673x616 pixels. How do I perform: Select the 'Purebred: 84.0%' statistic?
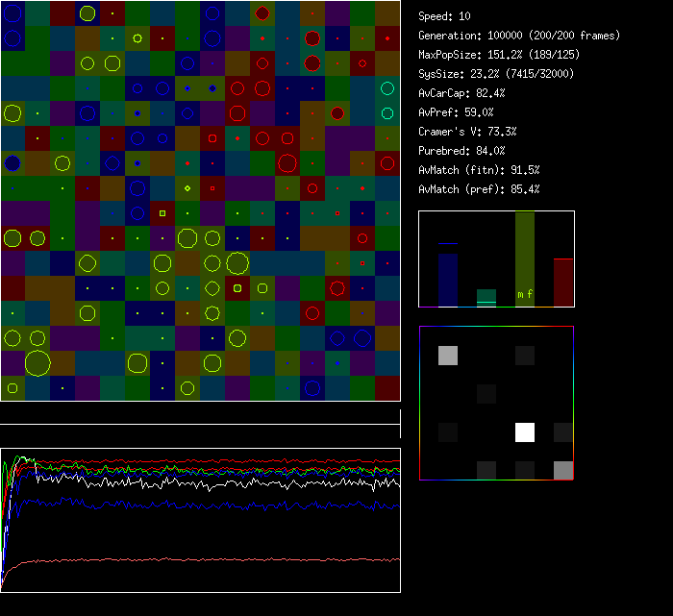(461, 151)
